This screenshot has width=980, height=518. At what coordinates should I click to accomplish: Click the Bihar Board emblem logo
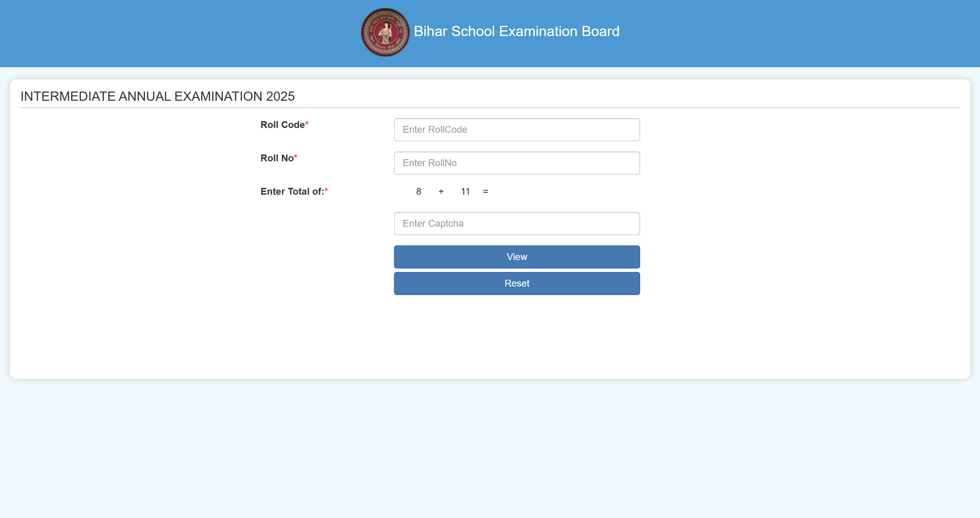(385, 32)
